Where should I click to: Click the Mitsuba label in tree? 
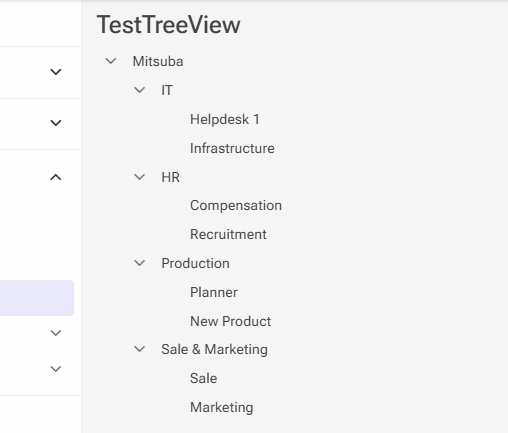(158, 61)
